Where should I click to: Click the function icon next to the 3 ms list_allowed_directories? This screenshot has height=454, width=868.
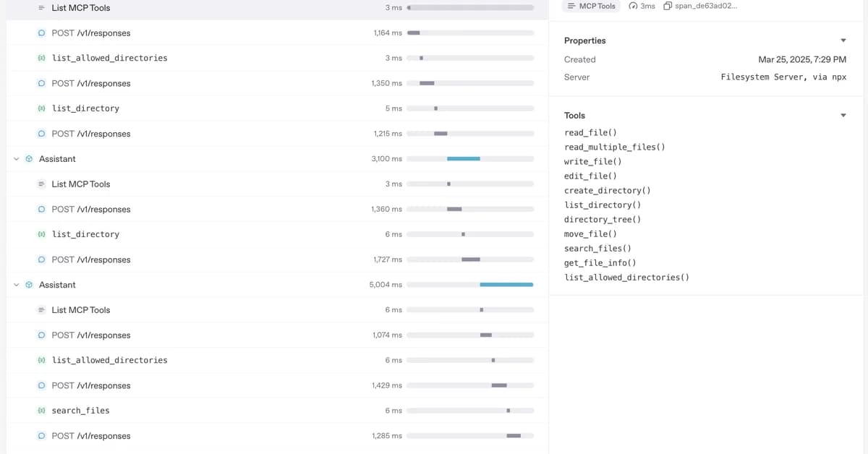pos(42,58)
